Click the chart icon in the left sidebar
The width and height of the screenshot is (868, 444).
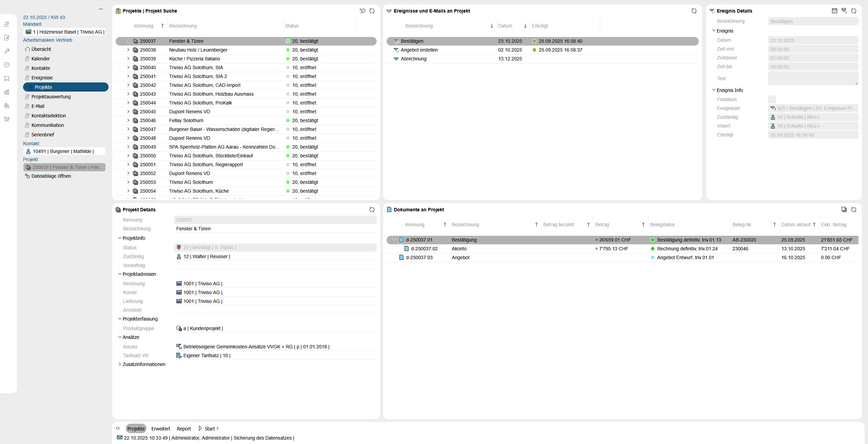7,92
